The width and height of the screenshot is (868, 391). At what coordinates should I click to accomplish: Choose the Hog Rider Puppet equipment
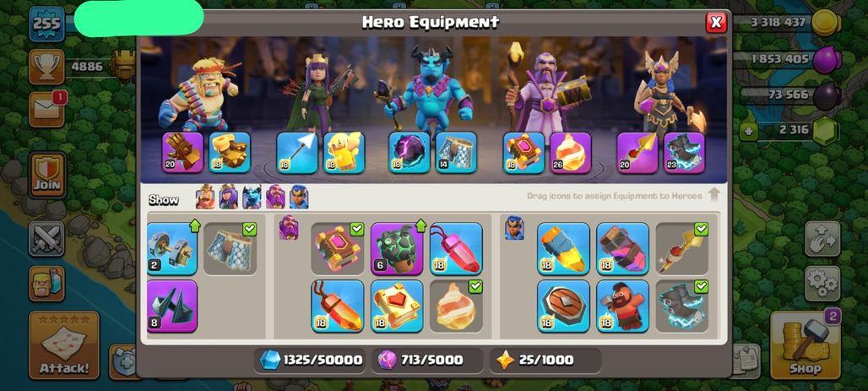point(623,307)
